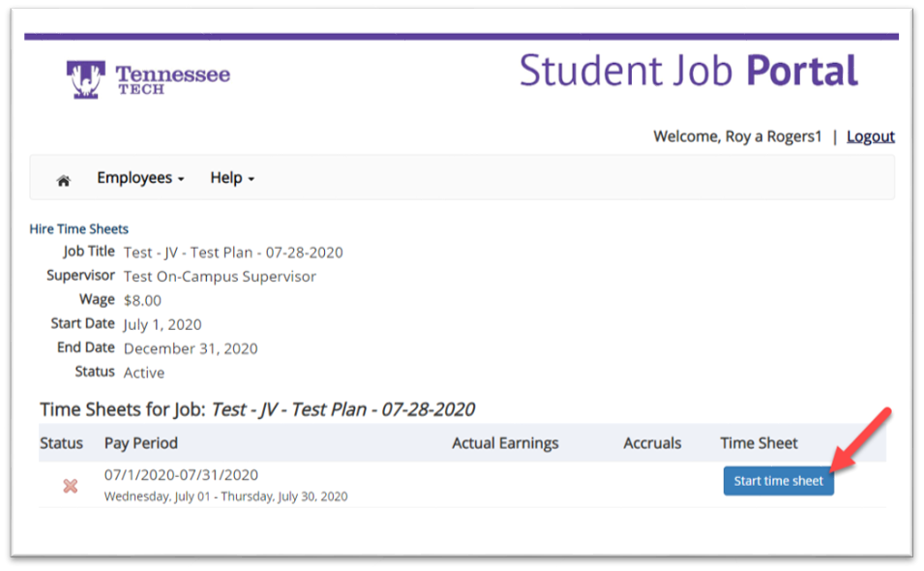Open the Hire Time Sheets link

pos(79,229)
